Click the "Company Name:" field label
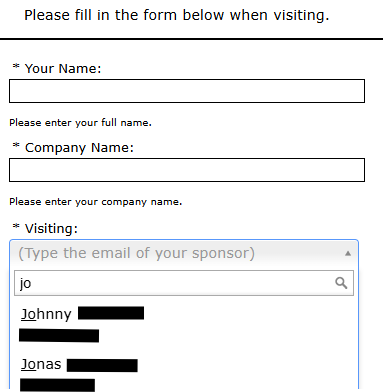 (x=79, y=148)
